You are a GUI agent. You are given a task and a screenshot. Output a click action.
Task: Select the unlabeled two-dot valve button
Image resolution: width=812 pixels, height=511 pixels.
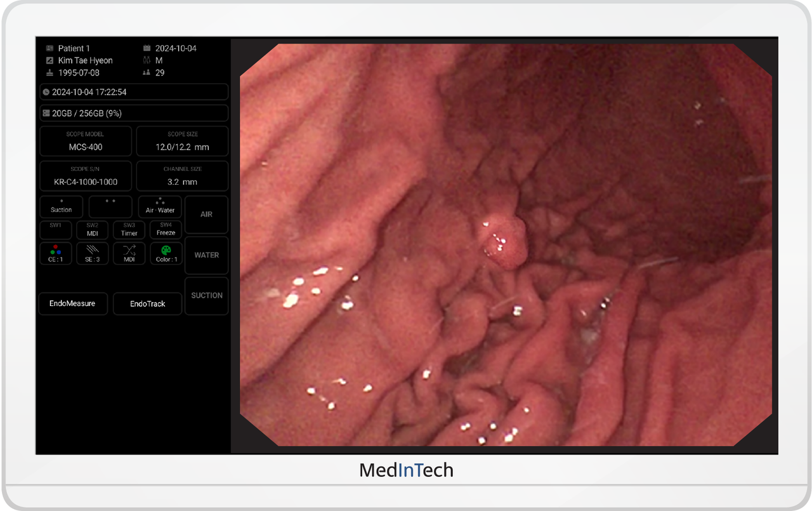(110, 206)
